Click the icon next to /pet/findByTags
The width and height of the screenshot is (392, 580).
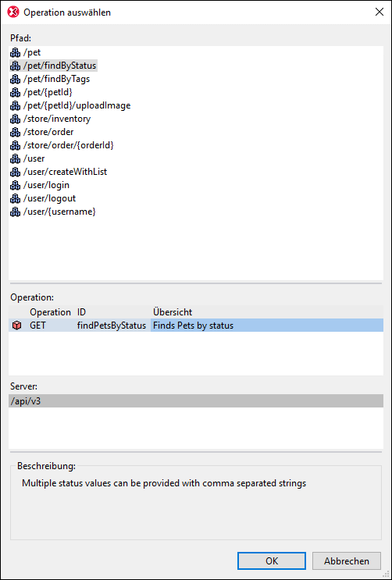[x=15, y=79]
